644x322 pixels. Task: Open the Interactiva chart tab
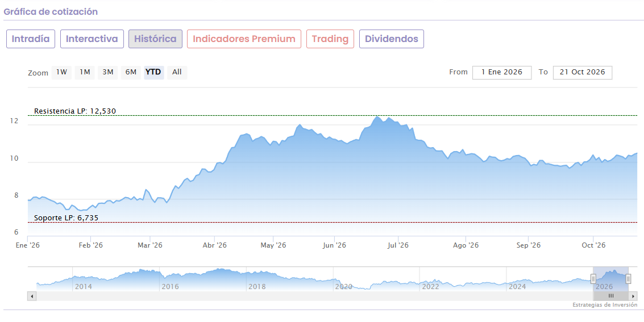point(92,39)
